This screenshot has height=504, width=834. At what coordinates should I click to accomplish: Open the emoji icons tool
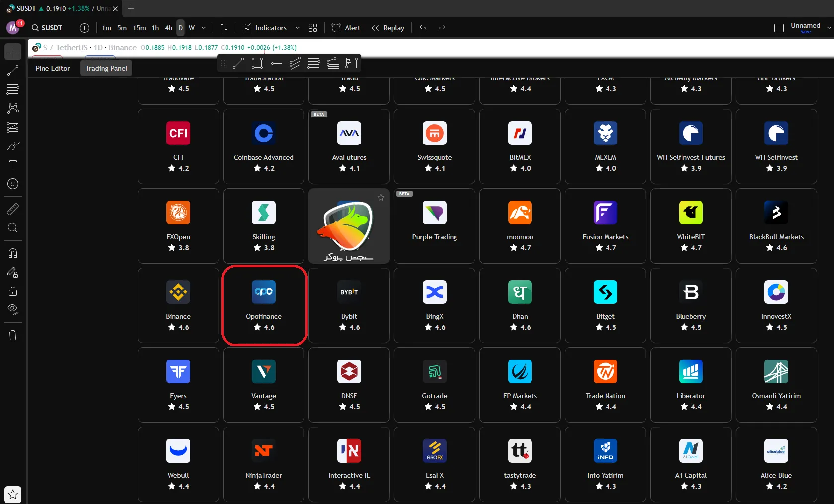13,184
